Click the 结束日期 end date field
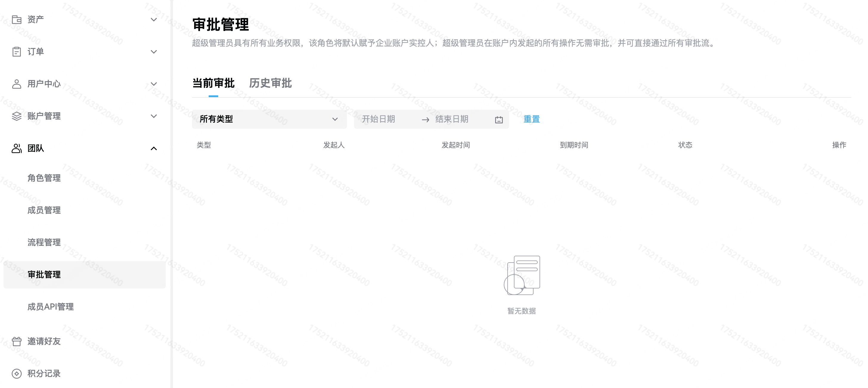 [452, 119]
